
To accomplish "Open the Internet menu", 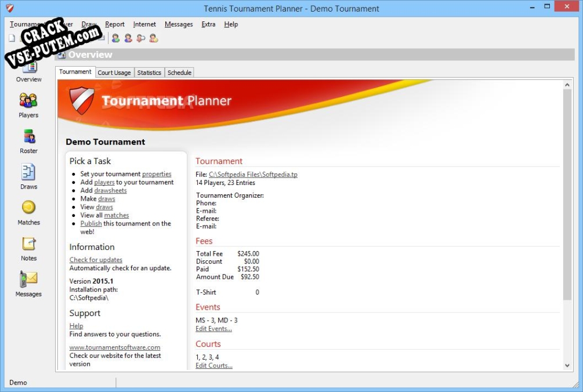I will pos(144,24).
